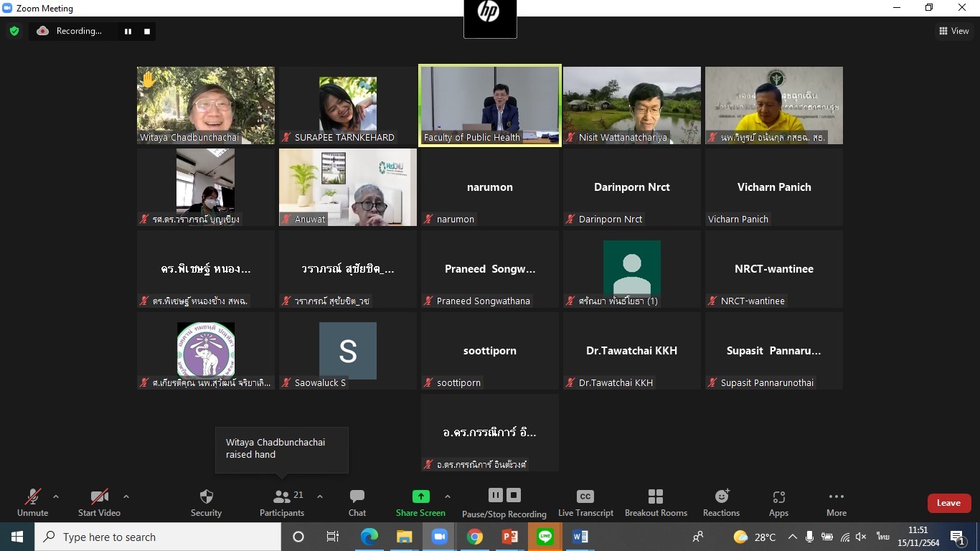Open the notification center icon
Image resolution: width=980 pixels, height=551 pixels.
(957, 537)
